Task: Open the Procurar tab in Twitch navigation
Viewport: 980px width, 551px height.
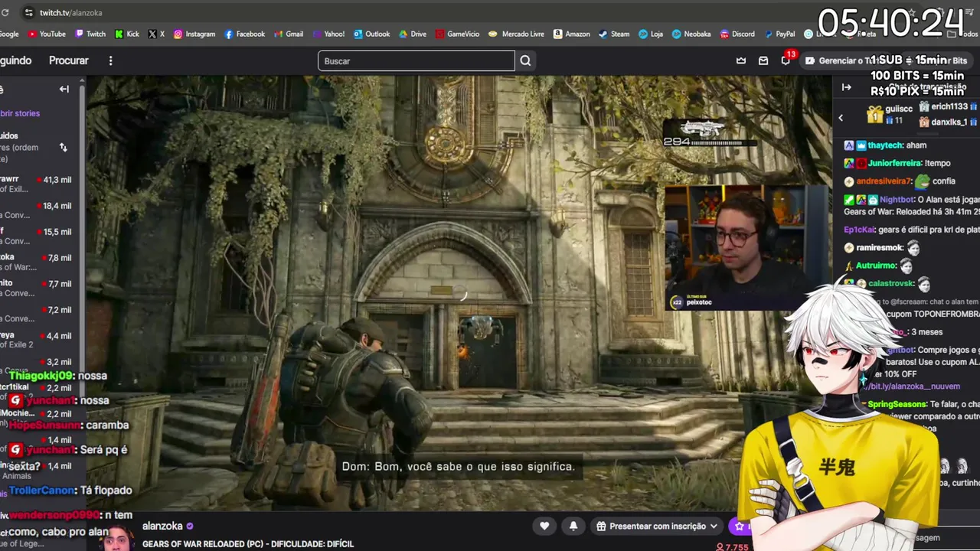Action: click(69, 60)
